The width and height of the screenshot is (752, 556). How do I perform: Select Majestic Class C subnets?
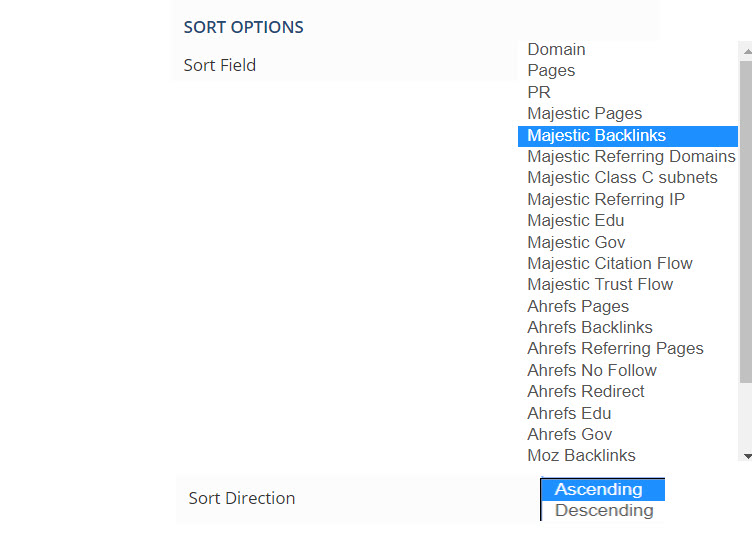tap(622, 177)
